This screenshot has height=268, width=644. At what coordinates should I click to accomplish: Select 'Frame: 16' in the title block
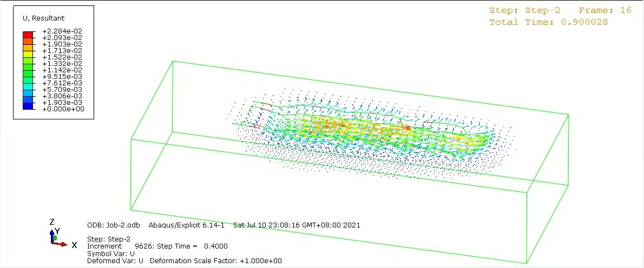point(605,11)
